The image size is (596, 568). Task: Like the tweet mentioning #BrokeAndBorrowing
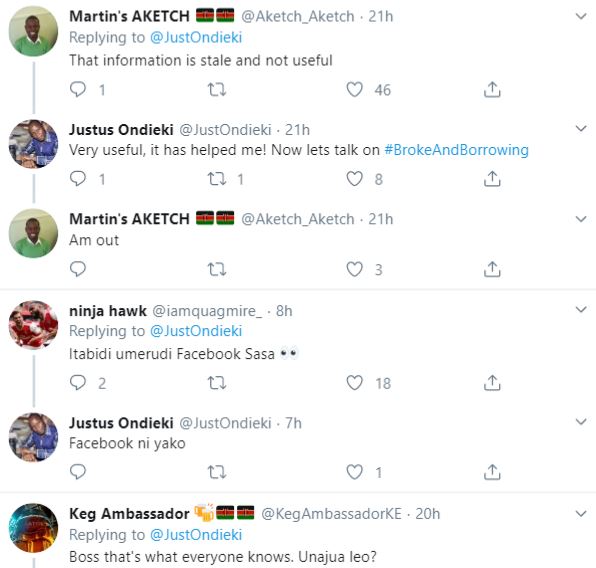click(354, 179)
